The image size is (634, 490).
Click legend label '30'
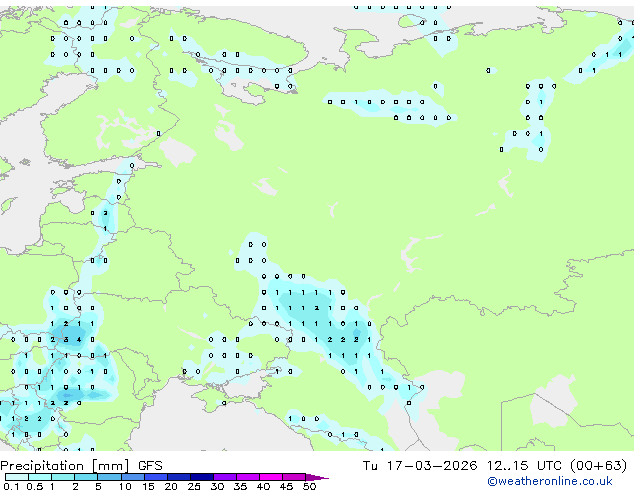(x=217, y=486)
